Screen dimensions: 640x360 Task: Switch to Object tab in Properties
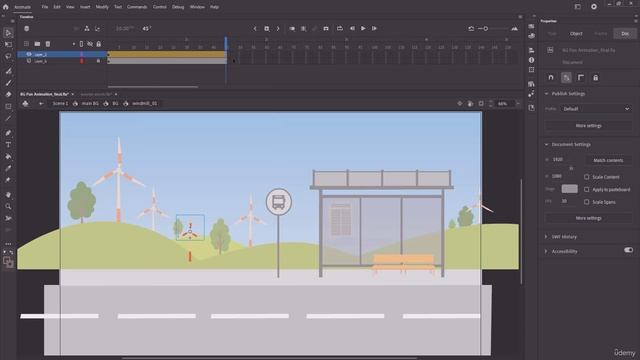coord(576,33)
